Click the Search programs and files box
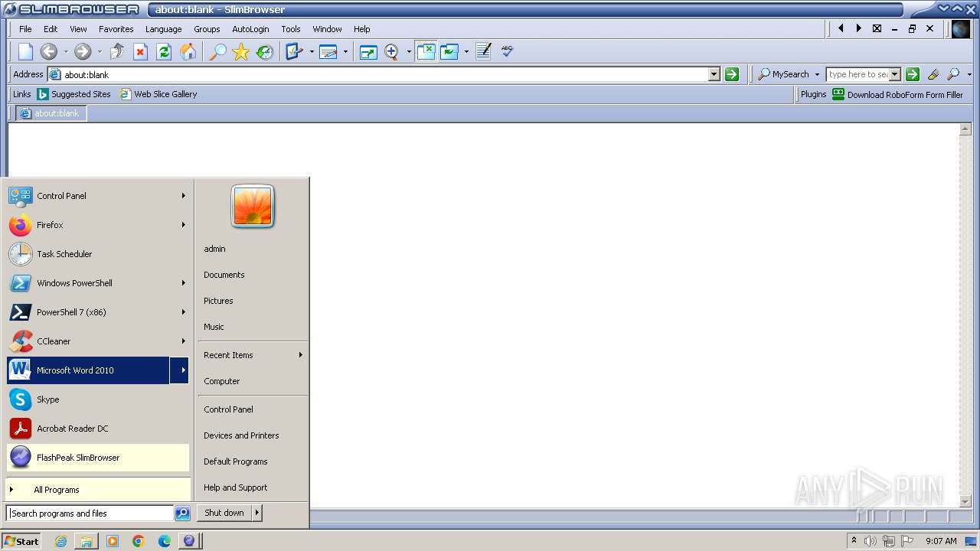The height and width of the screenshot is (551, 980). tap(90, 514)
